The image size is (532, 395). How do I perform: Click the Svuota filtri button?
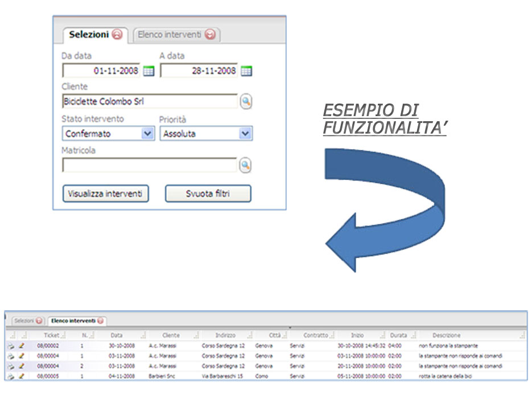point(208,194)
